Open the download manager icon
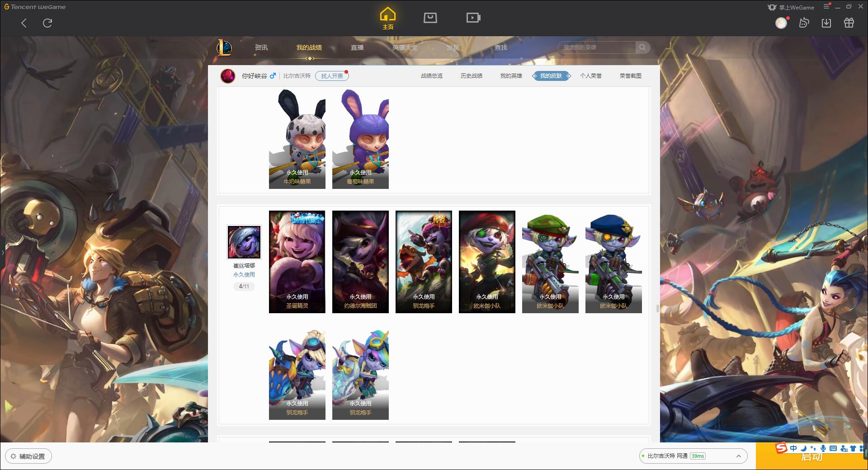The image size is (868, 470). [826, 23]
